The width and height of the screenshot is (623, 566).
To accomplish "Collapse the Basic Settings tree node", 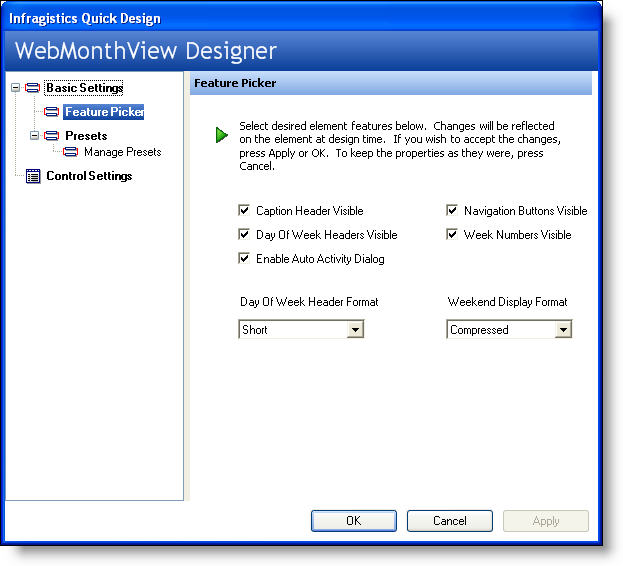I will [15, 88].
